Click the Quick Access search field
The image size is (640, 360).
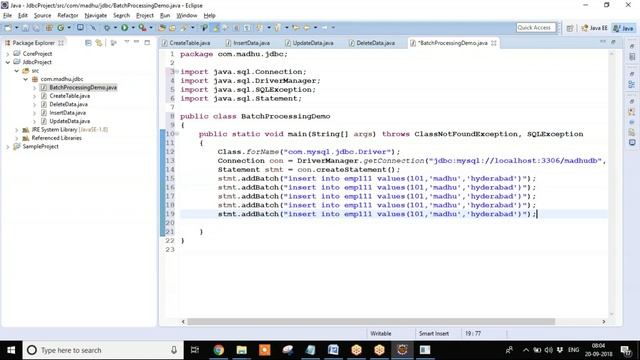click(536, 28)
